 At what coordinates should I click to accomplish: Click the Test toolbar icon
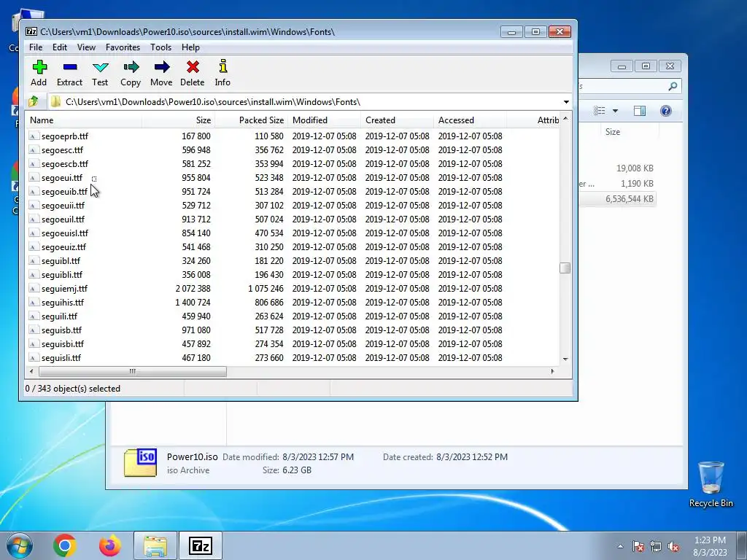point(101,67)
